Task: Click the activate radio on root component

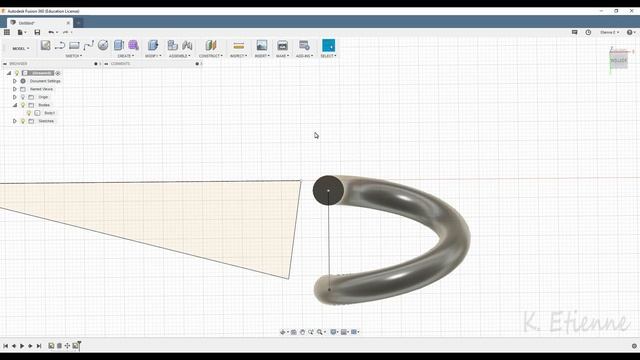Action: pos(58,73)
